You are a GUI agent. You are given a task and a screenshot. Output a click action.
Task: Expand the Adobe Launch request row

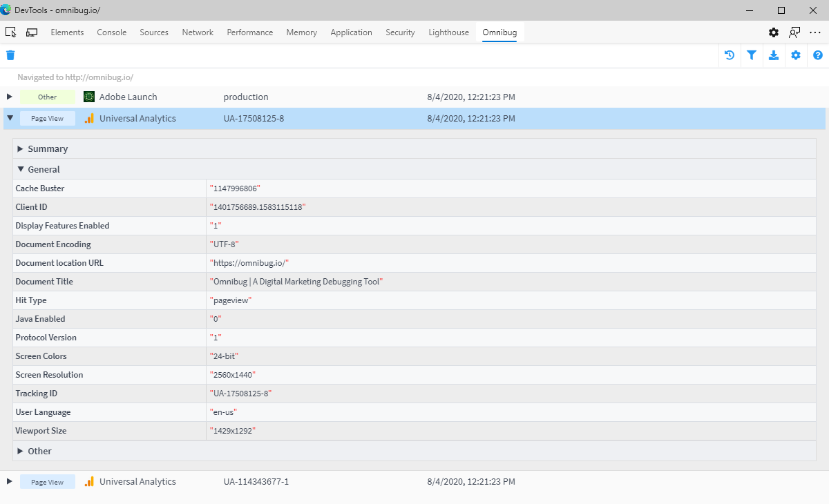[x=9, y=97]
